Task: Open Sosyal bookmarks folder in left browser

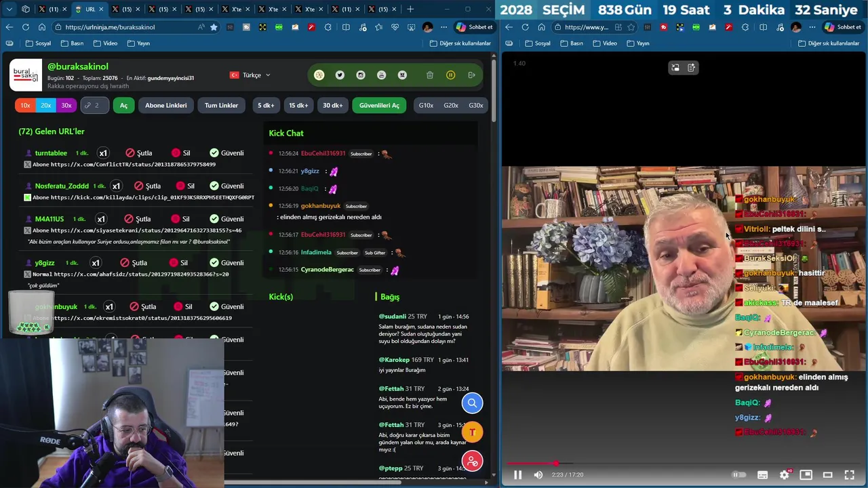Action: pyautogui.click(x=38, y=43)
